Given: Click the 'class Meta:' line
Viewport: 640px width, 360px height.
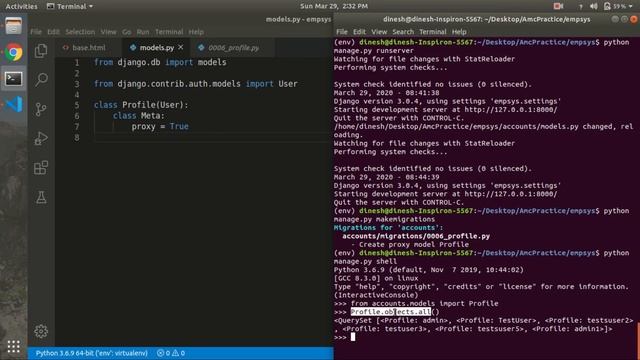Looking at the screenshot, I should tap(139, 116).
